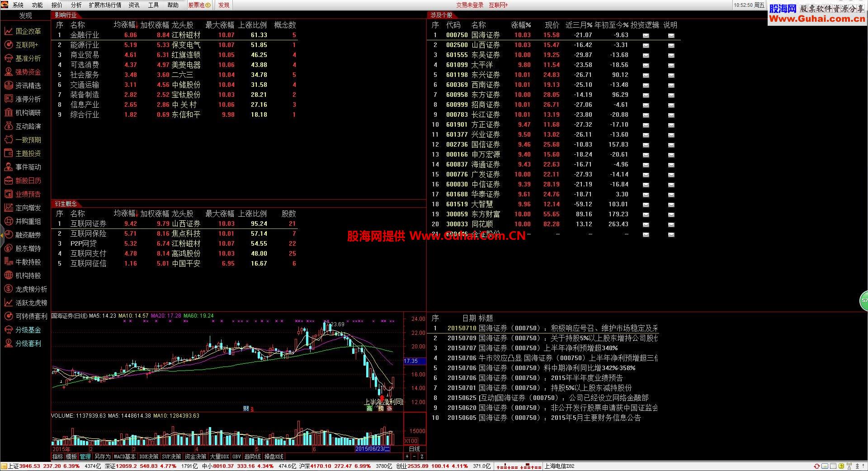868x471 pixels.
Task: Open 说明 envelope for 山西证券 row
Action: (671, 45)
